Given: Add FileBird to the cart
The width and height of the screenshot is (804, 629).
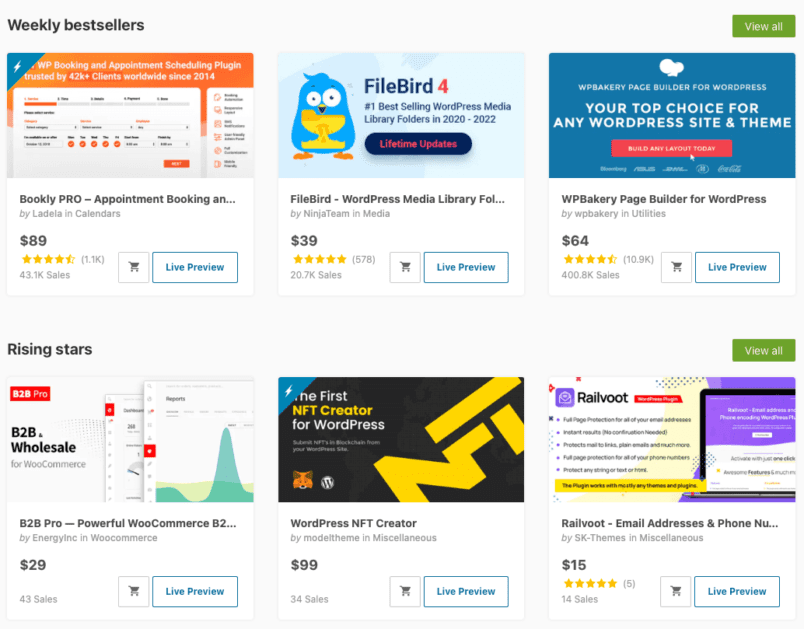Looking at the screenshot, I should 404,267.
